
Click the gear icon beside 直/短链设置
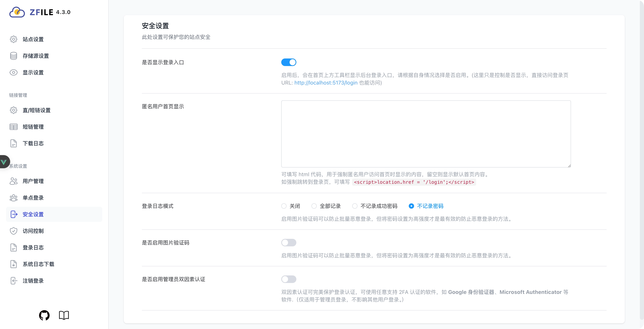pyautogui.click(x=14, y=110)
